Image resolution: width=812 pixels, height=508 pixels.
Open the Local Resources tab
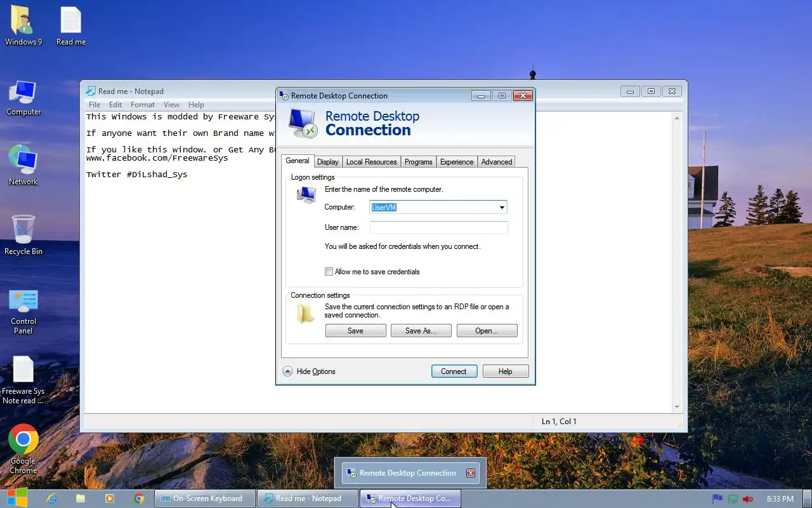click(x=371, y=162)
